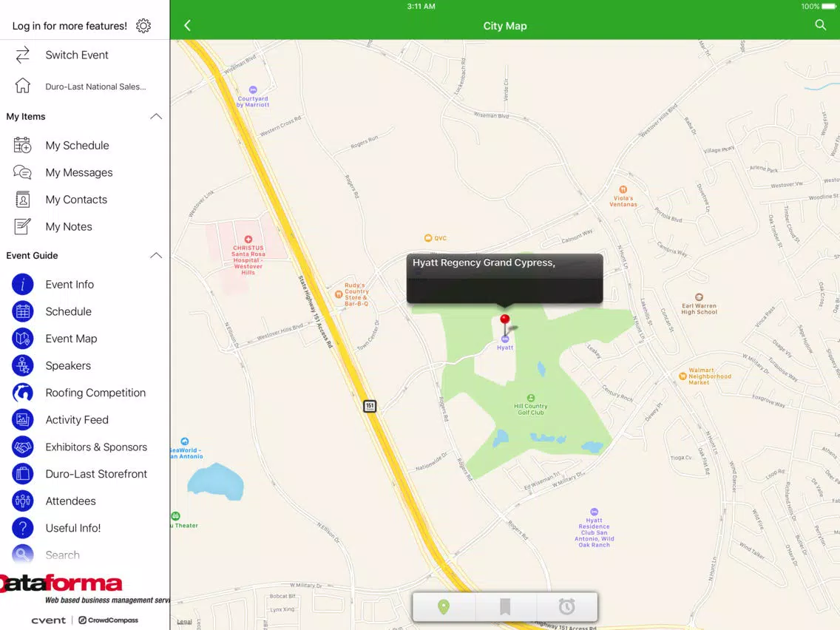Tap the QVC map marker
Image resolution: width=840 pixels, height=630 pixels.
click(x=435, y=238)
